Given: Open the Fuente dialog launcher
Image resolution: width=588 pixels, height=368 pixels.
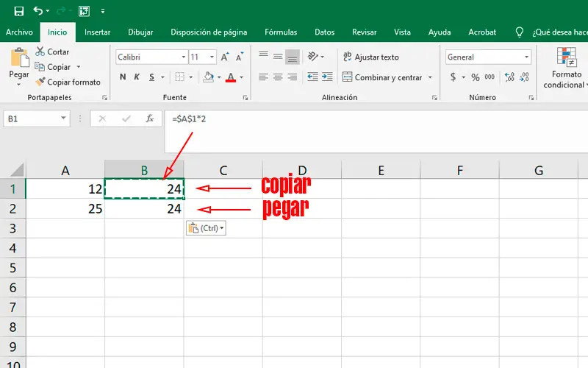Looking at the screenshot, I should [245, 98].
